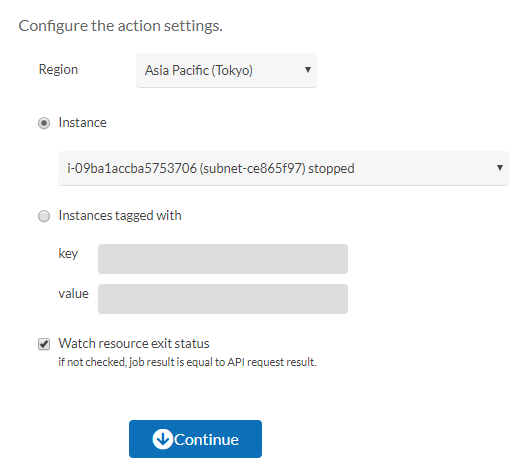Screen dimensions: 530x474
Task: Click the Configure the action settings heading
Action: point(121,26)
